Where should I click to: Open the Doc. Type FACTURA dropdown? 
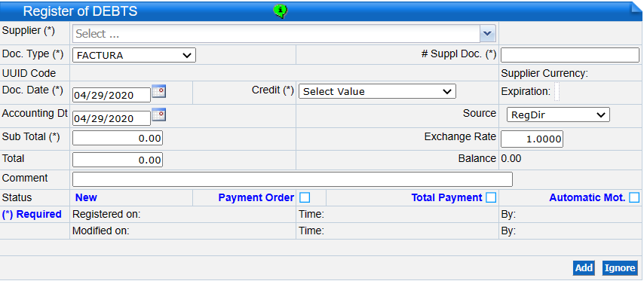pyautogui.click(x=134, y=56)
